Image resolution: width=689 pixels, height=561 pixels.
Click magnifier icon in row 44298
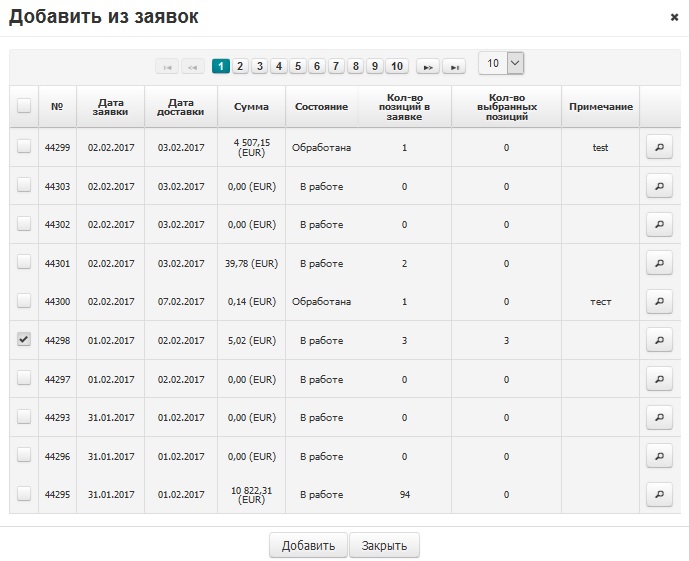pos(659,341)
